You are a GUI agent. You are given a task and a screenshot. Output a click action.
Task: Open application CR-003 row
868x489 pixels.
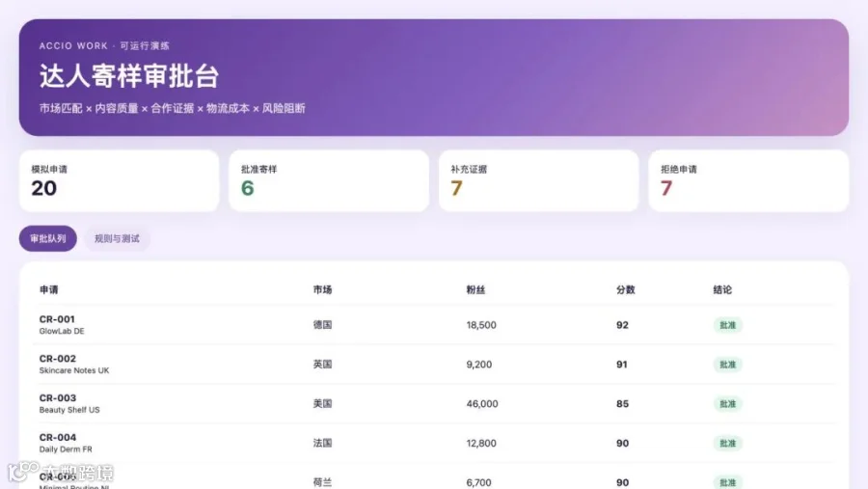coord(434,403)
